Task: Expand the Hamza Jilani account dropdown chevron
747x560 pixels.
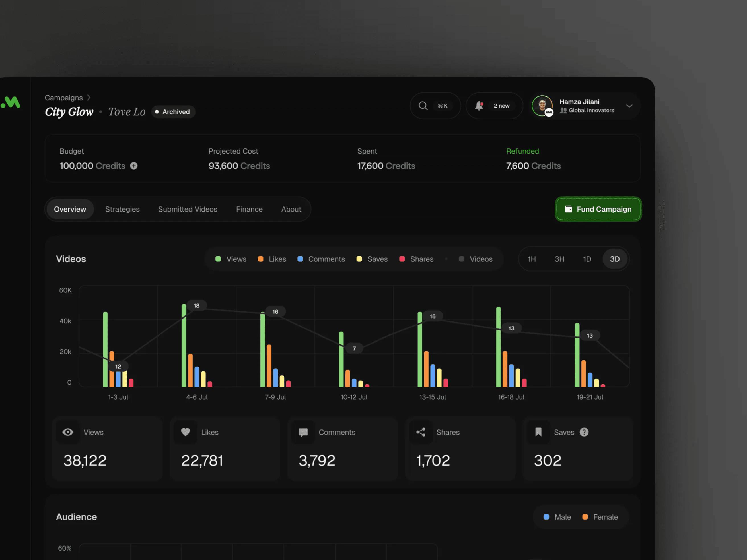Action: (x=629, y=106)
